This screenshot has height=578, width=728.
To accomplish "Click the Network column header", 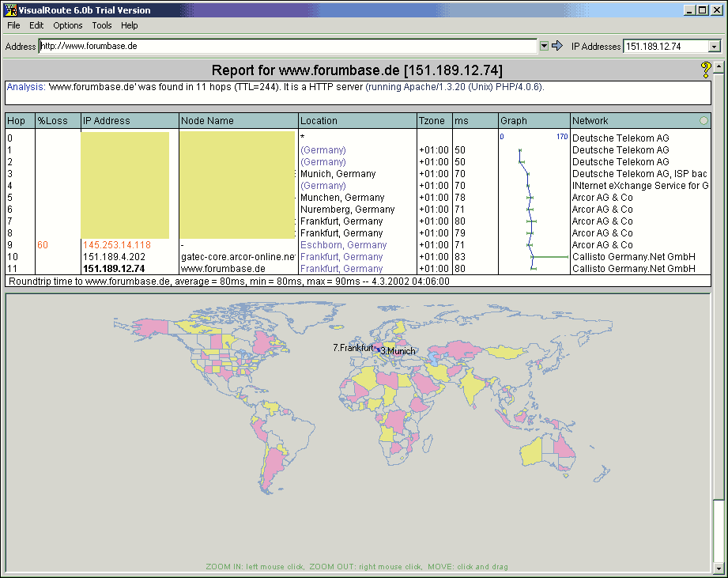I will tap(640, 121).
